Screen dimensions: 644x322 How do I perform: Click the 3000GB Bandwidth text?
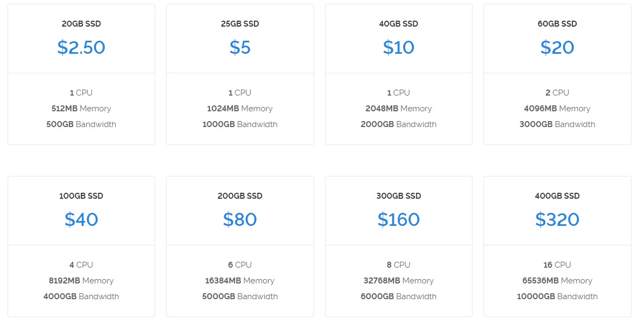pos(557,124)
